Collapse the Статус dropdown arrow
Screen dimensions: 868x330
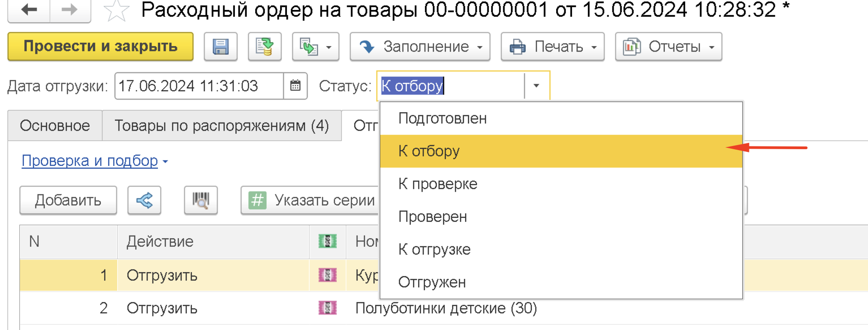[x=536, y=85]
